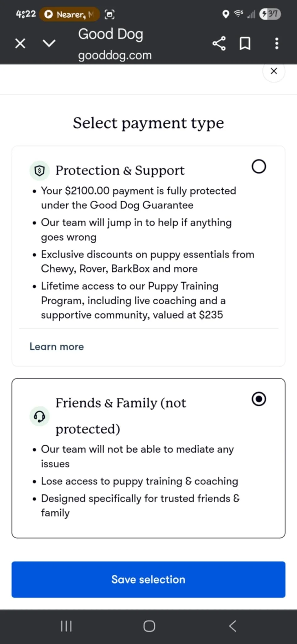297x644 pixels.
Task: Tap the shield dollar icon
Action: pos(40,171)
